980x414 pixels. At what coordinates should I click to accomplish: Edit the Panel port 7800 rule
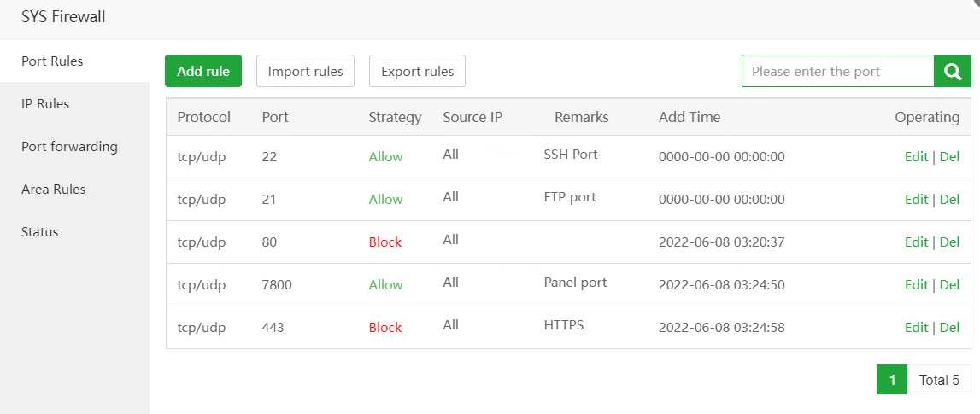tap(916, 285)
